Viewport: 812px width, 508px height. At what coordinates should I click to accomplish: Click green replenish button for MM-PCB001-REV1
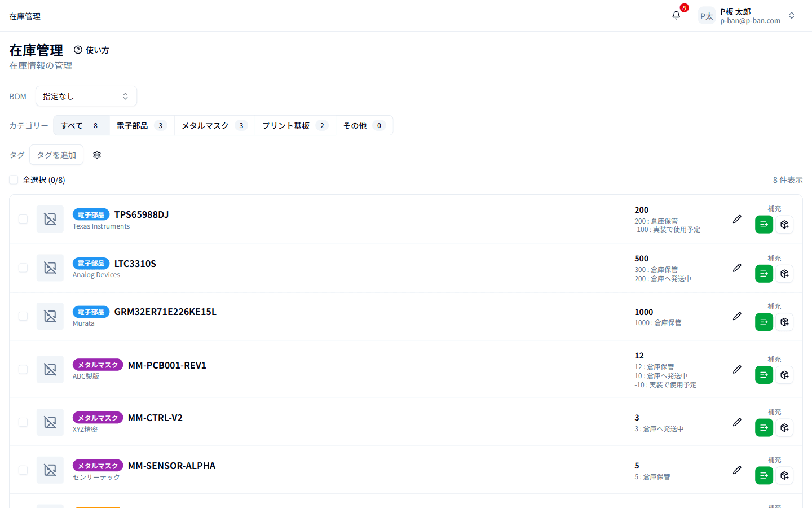click(764, 375)
